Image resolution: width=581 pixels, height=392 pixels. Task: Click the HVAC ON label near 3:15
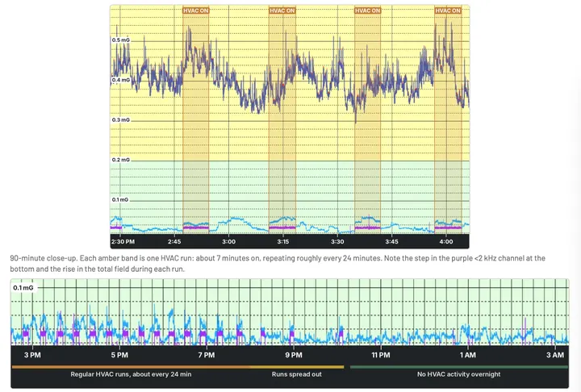pyautogui.click(x=282, y=10)
